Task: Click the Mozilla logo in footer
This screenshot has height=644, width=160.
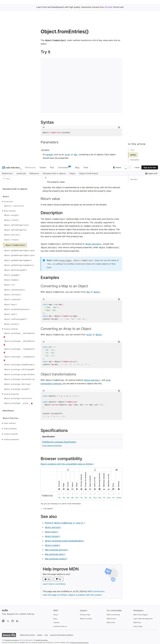Action: pos(9,635)
